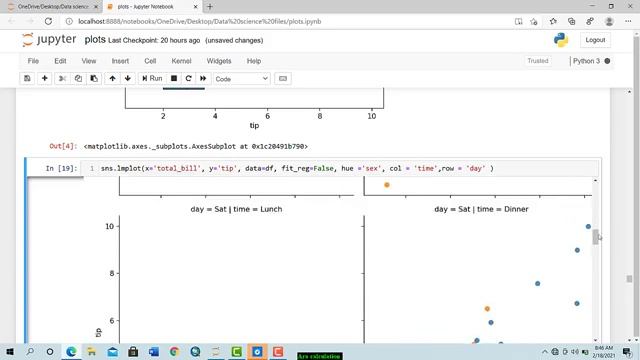
Task: Open Word from the taskbar
Action: click(x=154, y=351)
